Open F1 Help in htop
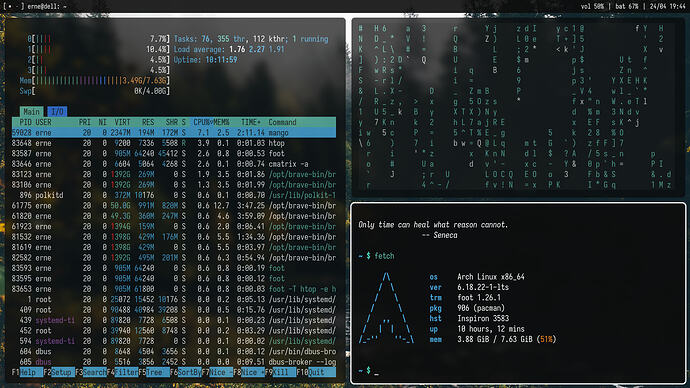Screen dimensions: 690x388 [x=27, y=372]
